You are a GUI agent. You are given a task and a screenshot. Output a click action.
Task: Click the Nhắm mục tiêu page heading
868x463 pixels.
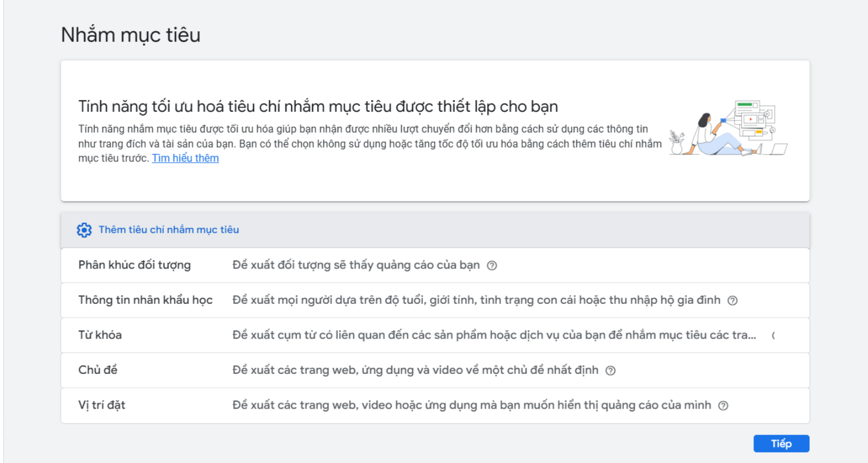point(131,35)
